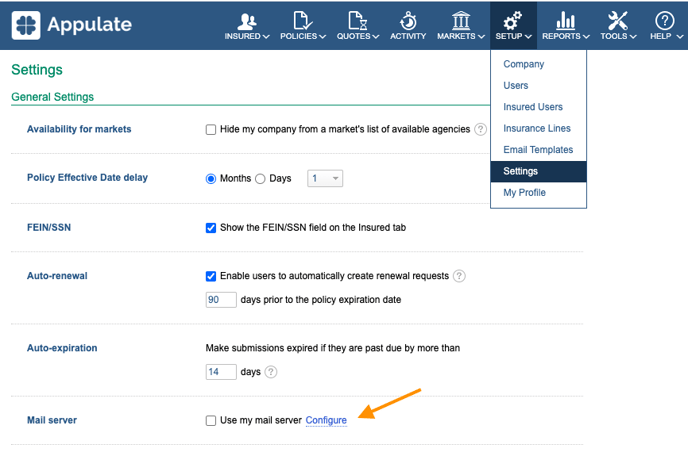Click the auto-expiration days input field

(221, 372)
